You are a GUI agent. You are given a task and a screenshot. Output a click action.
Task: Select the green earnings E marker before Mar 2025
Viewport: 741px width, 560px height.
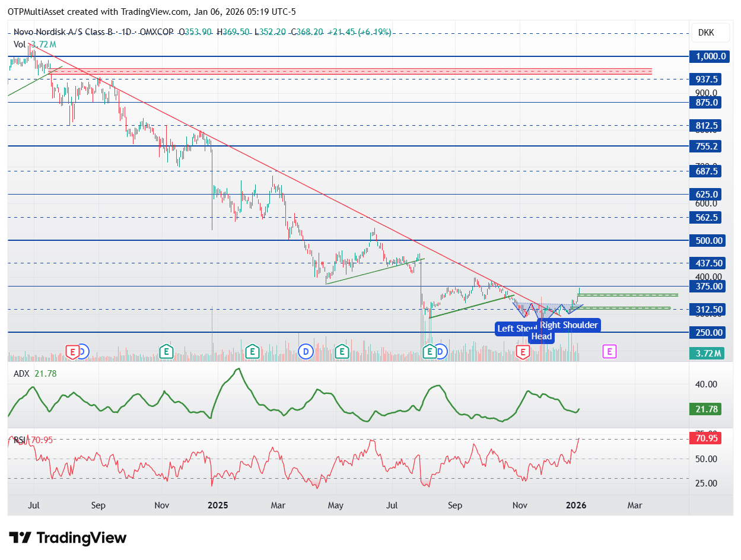tap(253, 352)
